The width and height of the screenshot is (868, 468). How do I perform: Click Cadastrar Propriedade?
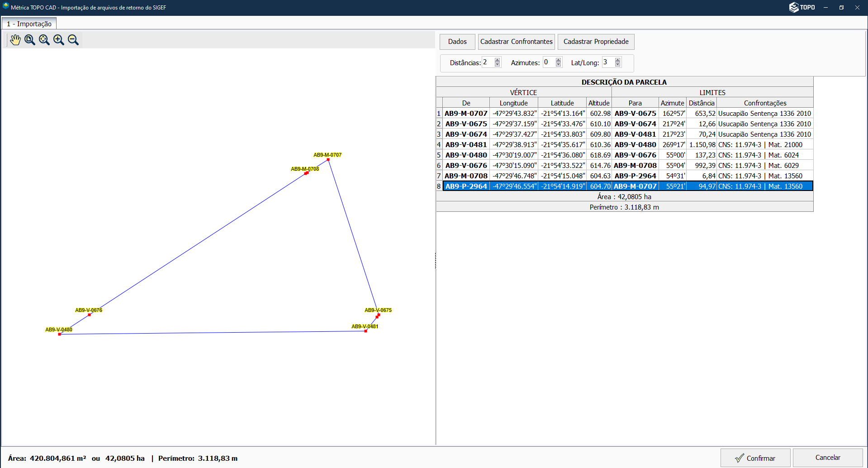pos(596,42)
